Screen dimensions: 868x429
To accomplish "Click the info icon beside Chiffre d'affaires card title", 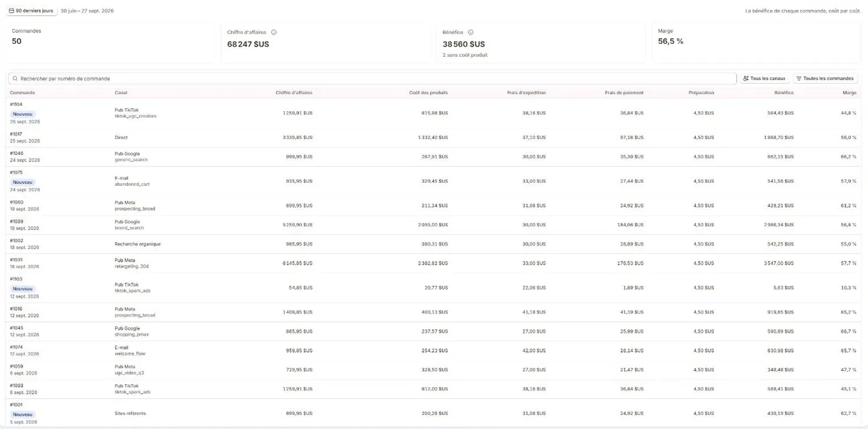I will tap(274, 32).
